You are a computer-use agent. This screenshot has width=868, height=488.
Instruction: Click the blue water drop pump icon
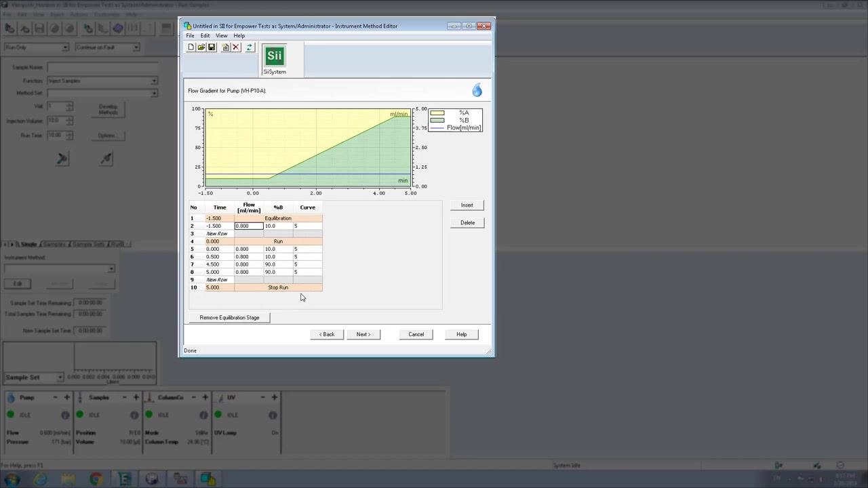[477, 90]
